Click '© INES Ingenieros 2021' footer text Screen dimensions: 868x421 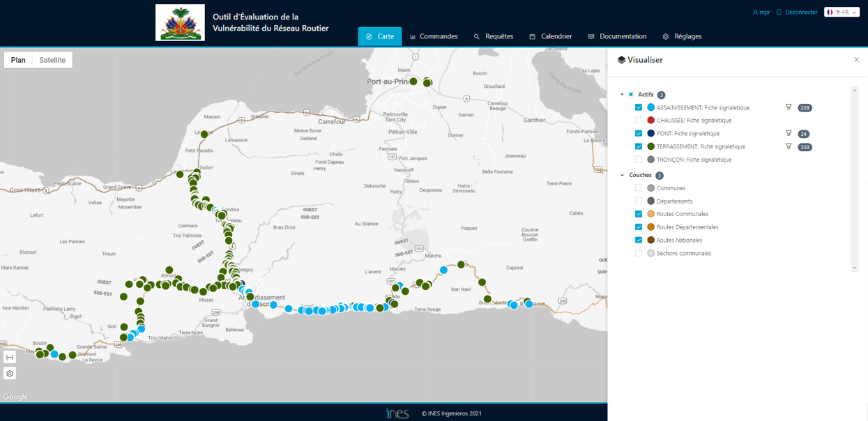point(452,413)
